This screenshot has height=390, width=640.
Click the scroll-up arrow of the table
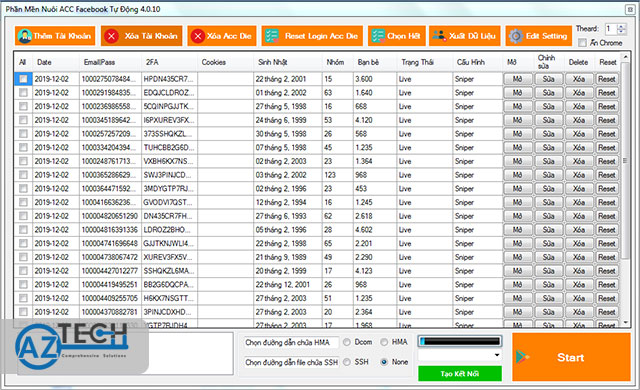click(625, 58)
